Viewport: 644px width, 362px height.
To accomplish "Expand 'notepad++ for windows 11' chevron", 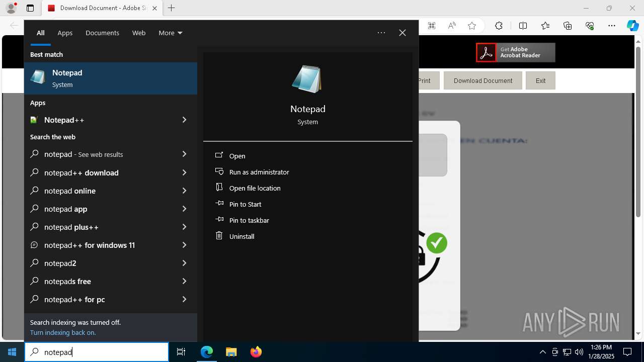I will tap(184, 245).
